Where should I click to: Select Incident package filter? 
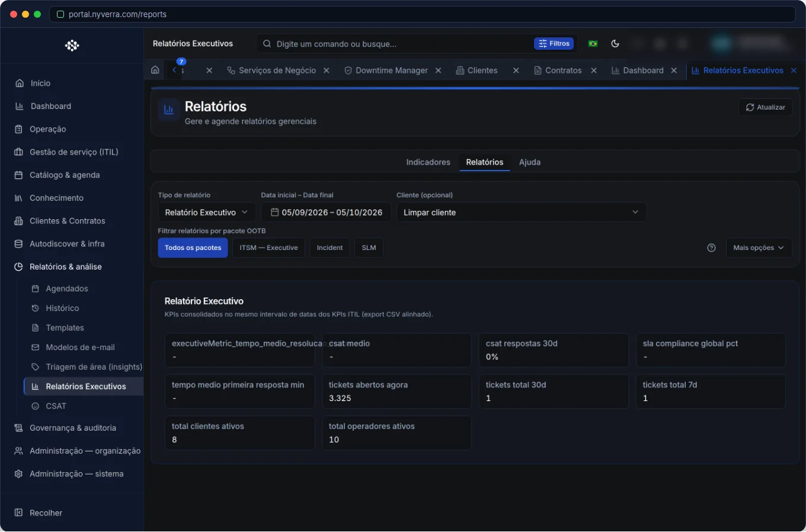pyautogui.click(x=330, y=248)
